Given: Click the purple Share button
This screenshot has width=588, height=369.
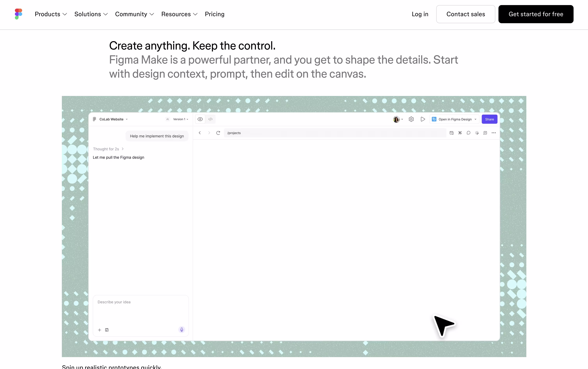Looking at the screenshot, I should [x=489, y=119].
